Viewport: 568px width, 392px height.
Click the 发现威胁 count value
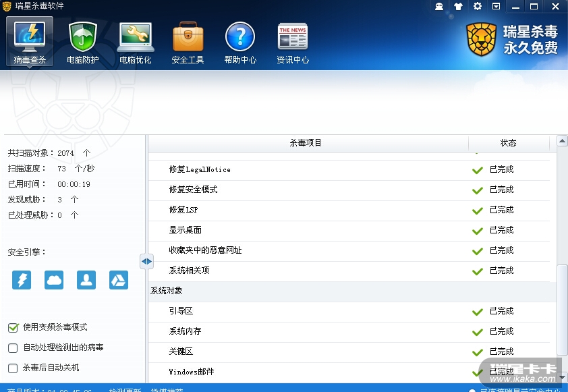[60, 200]
